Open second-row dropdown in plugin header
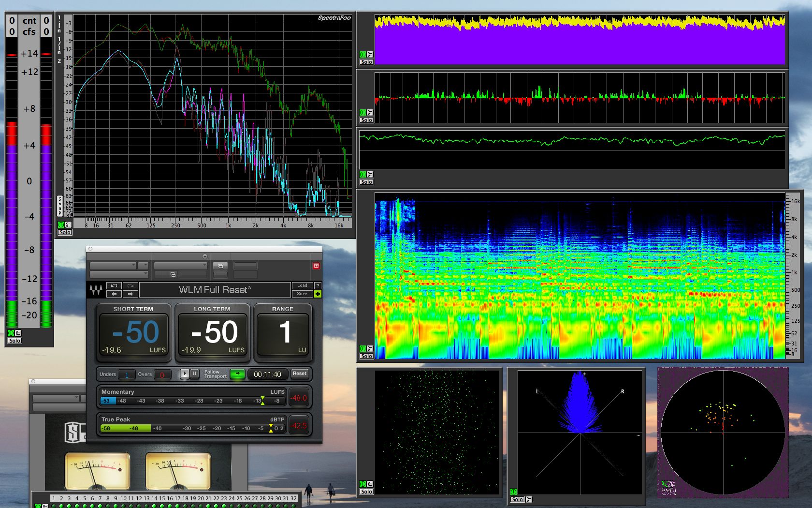Image resolution: width=812 pixels, height=508 pixels. [x=119, y=274]
